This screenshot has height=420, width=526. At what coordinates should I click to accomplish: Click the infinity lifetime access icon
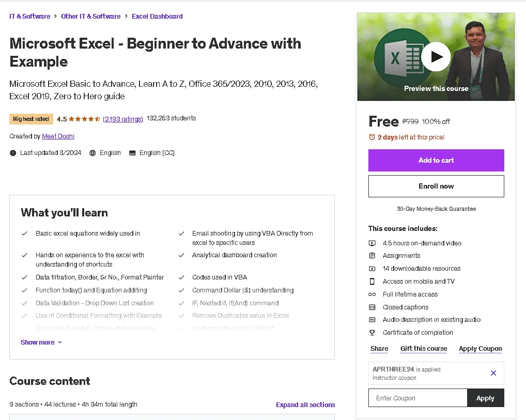click(372, 294)
